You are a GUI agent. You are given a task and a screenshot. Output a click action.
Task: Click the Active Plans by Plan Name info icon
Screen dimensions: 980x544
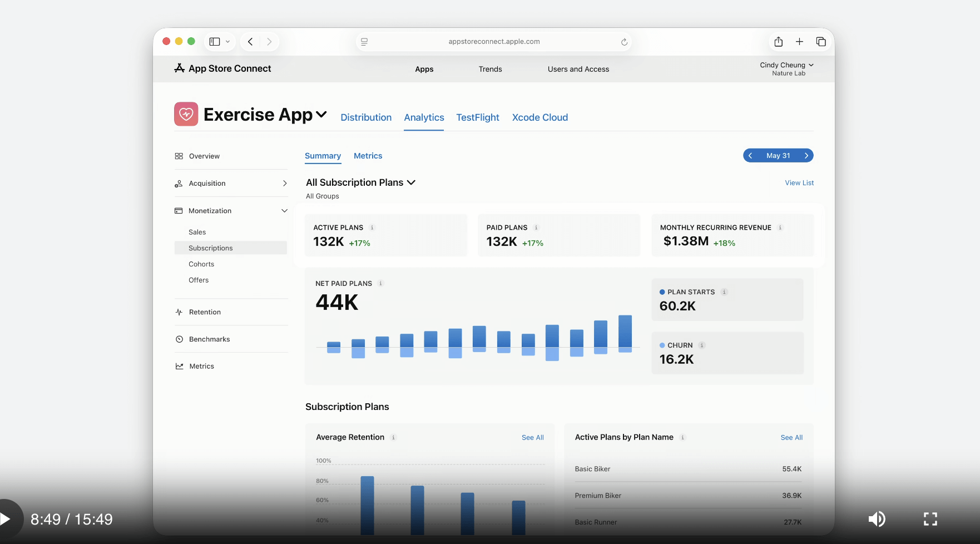pos(682,438)
